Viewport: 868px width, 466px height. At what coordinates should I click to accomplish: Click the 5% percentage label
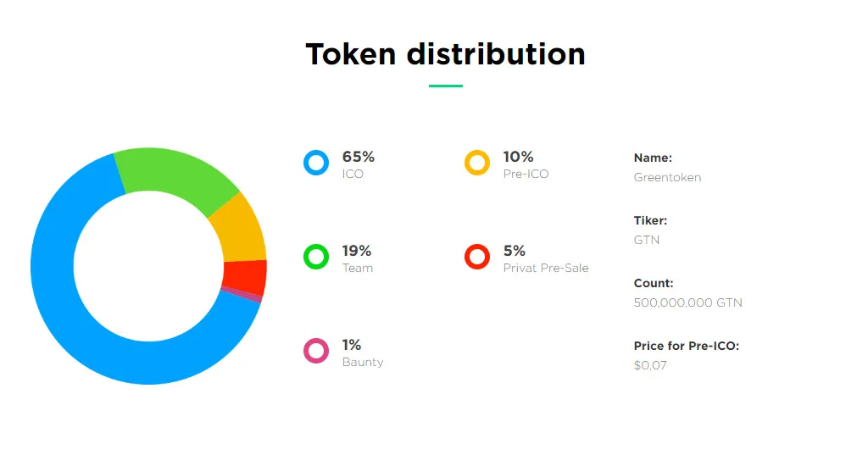click(x=515, y=252)
